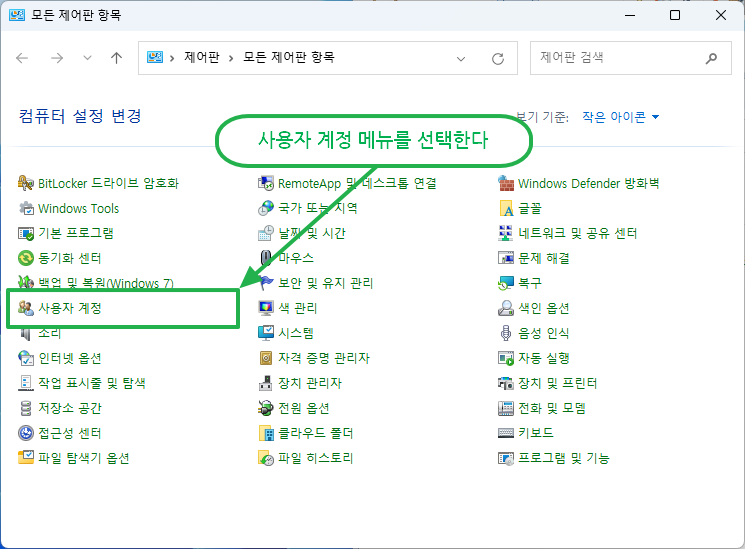Refresh the control panel view
745x549 pixels.
click(x=498, y=58)
